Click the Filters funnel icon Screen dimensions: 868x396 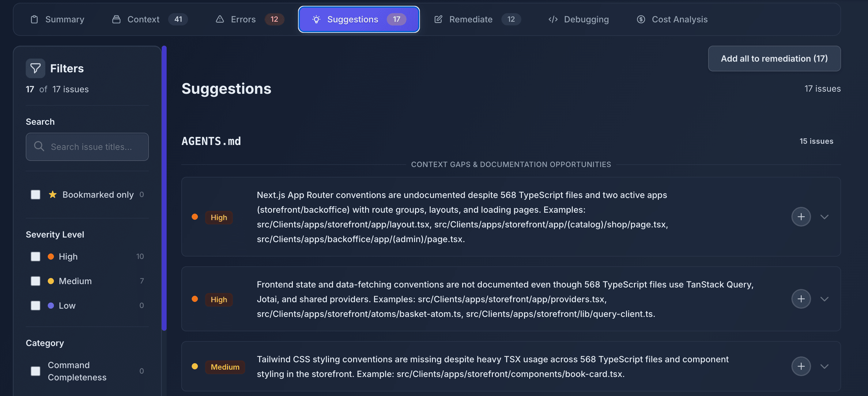pos(36,68)
